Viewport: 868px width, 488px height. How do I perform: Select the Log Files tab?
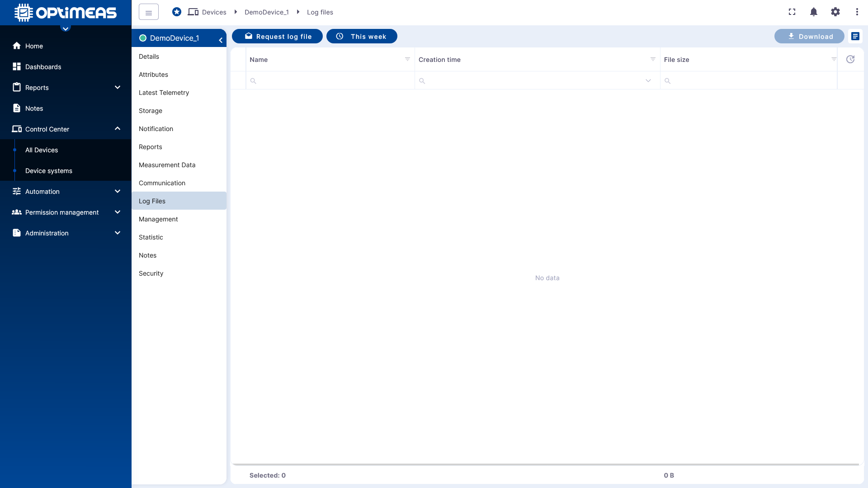coord(179,201)
